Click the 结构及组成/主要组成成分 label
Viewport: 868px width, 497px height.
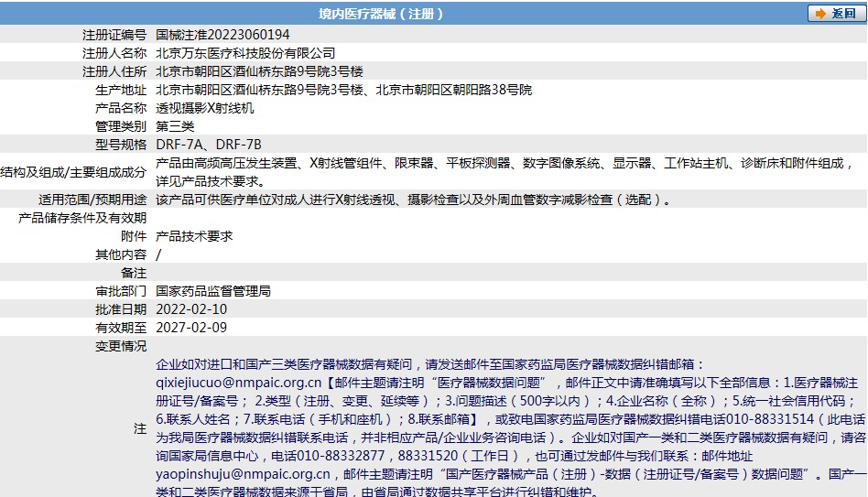[x=73, y=172]
